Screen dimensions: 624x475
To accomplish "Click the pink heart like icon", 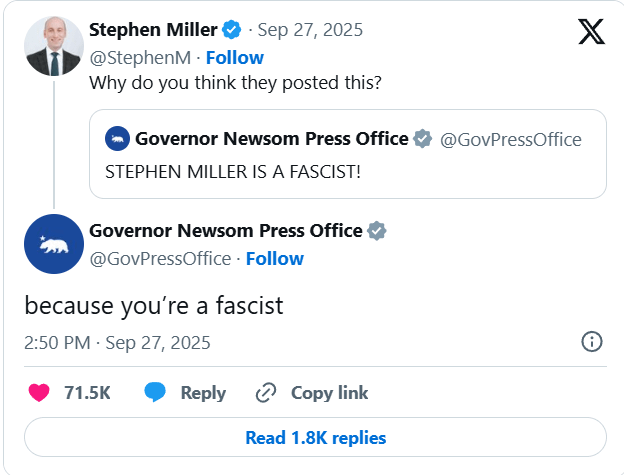I will 39,393.
